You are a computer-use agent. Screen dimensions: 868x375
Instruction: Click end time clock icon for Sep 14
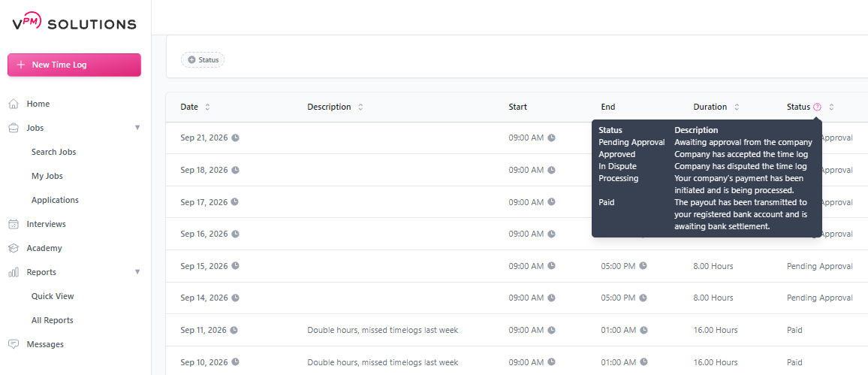point(643,298)
